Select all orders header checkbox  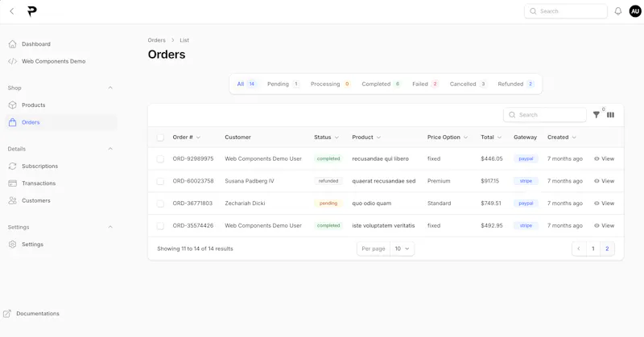tap(160, 138)
